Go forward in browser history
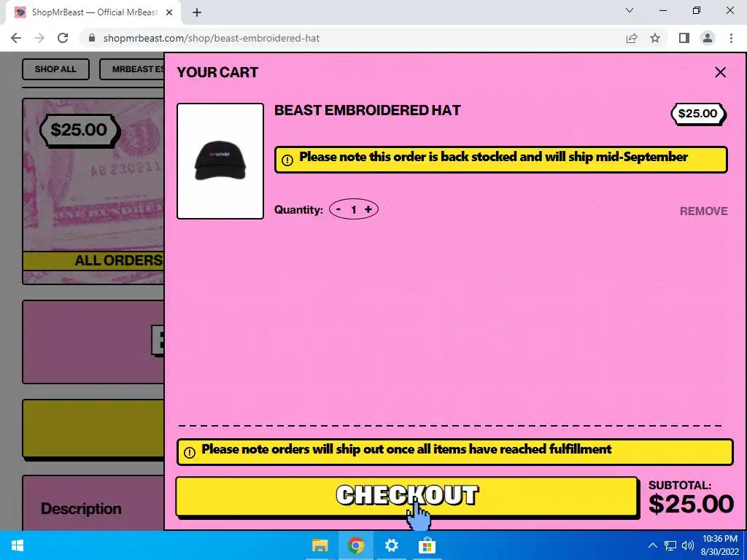 [39, 38]
